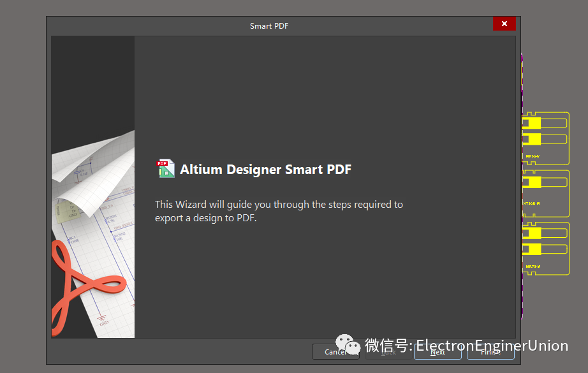Close the Smart PDF dialog
Image resolution: width=588 pixels, height=373 pixels.
tap(504, 24)
